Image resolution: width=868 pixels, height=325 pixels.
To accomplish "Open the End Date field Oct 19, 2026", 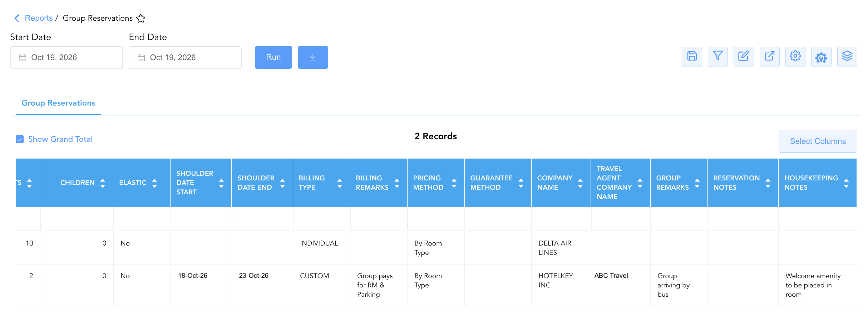I will pos(185,58).
